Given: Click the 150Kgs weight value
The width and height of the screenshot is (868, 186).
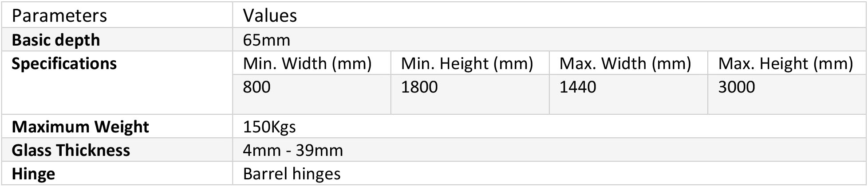Looking at the screenshot, I should [269, 127].
